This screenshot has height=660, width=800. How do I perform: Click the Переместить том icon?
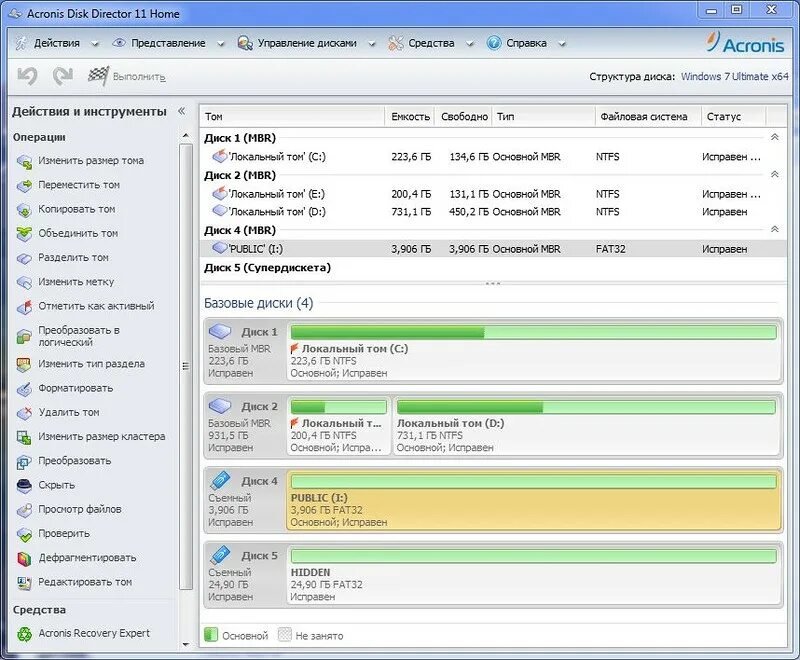tap(24, 185)
